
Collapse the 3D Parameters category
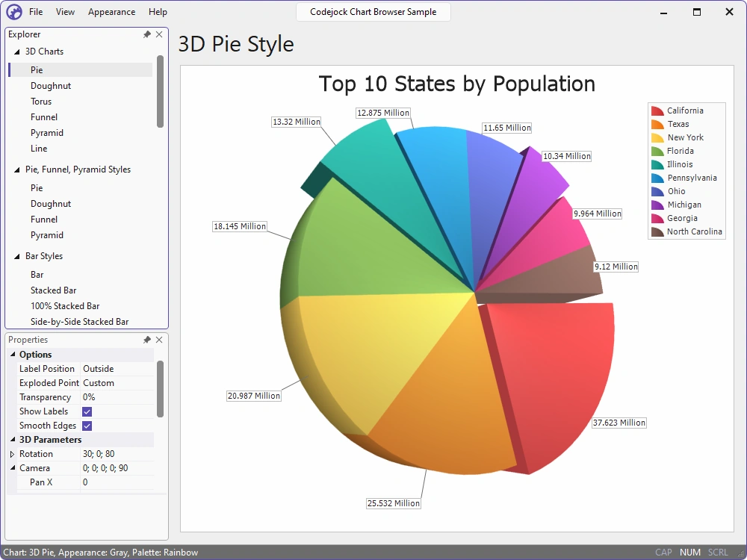(13, 440)
